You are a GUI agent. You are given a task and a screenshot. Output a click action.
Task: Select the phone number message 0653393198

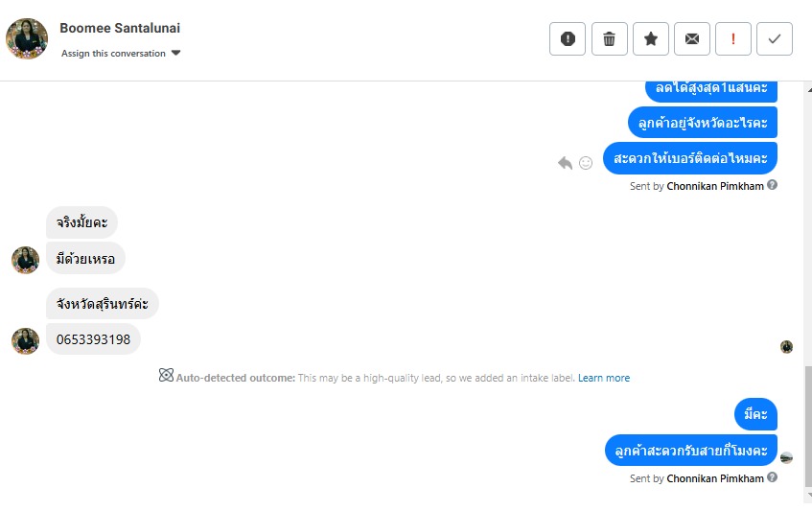coord(93,339)
